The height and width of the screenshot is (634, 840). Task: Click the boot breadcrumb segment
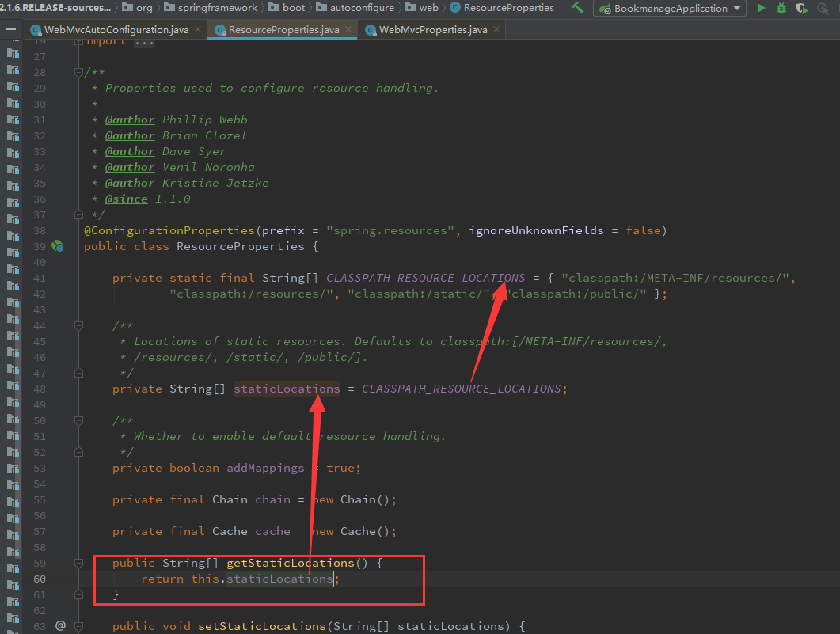tap(287, 7)
